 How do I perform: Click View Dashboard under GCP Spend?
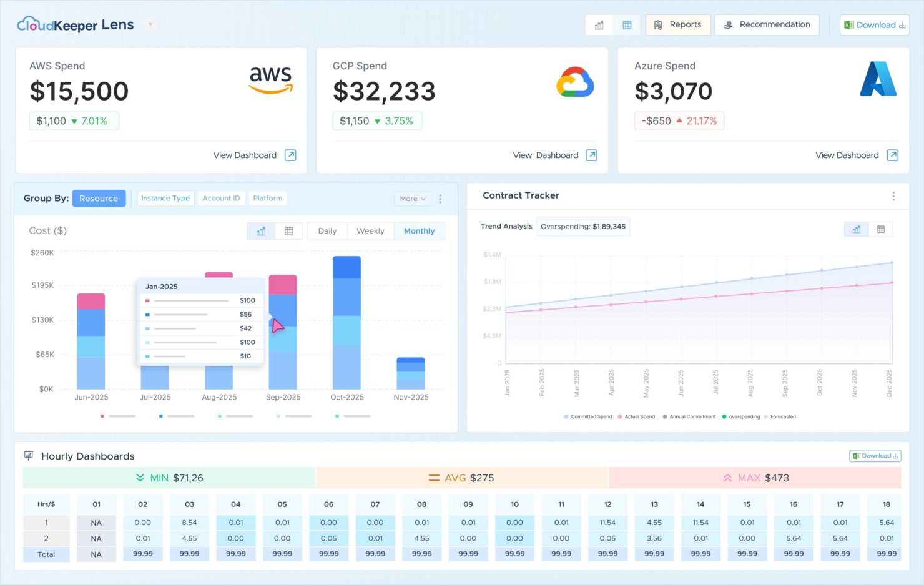[x=545, y=155]
